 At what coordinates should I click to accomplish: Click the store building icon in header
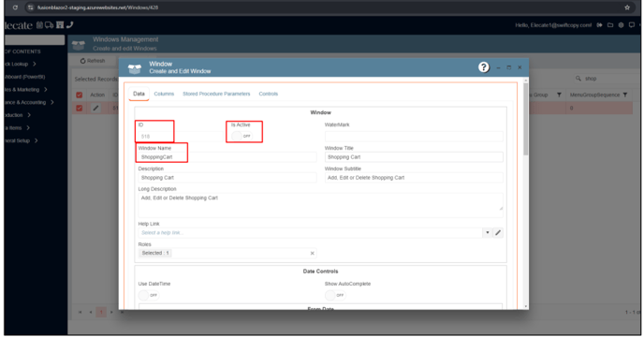[60, 25]
